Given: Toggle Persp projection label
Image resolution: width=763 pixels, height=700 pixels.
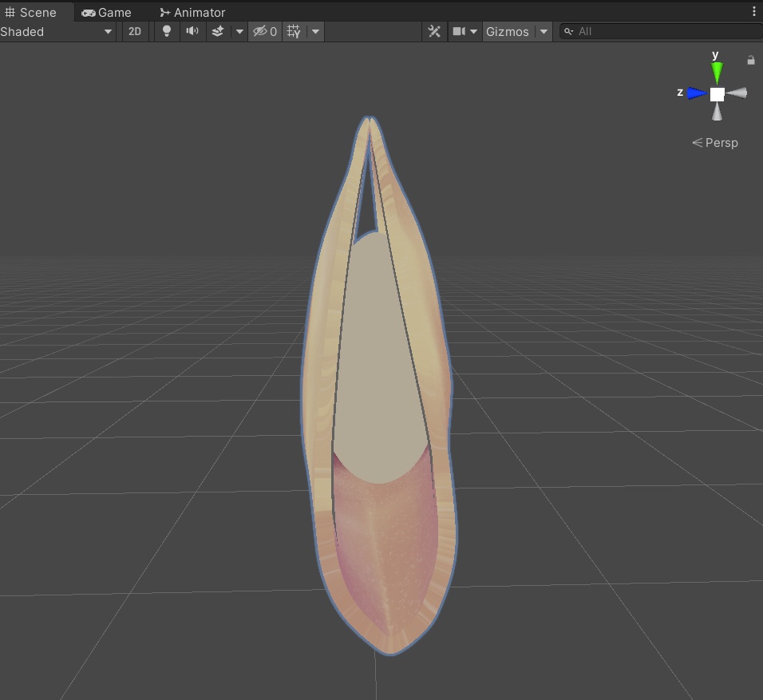Looking at the screenshot, I should pos(715,143).
